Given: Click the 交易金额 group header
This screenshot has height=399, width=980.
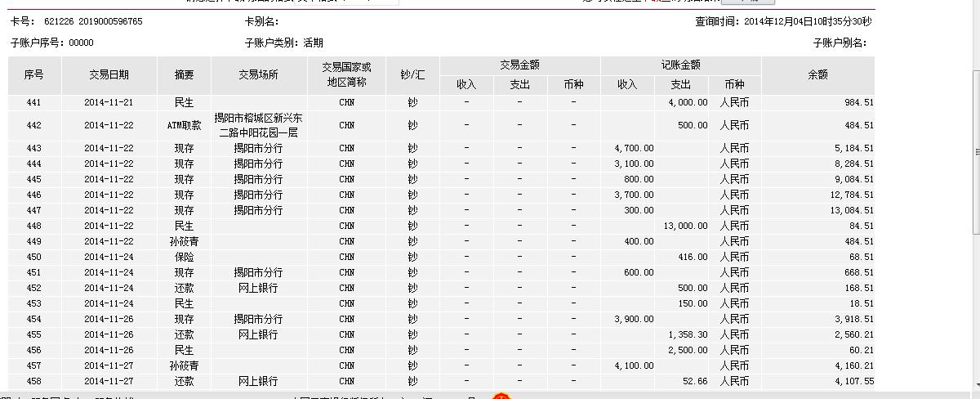Looking at the screenshot, I should 519,65.
